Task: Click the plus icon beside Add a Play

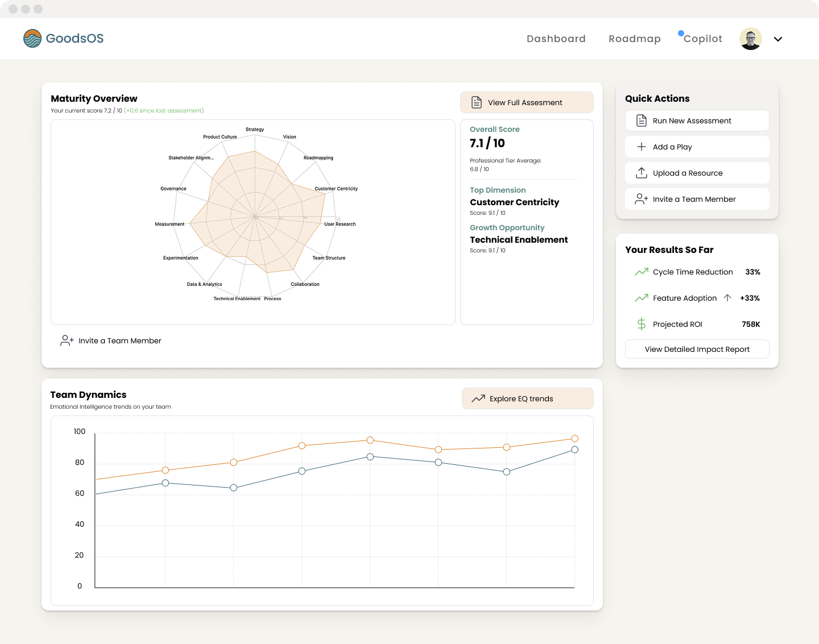Action: (x=642, y=147)
